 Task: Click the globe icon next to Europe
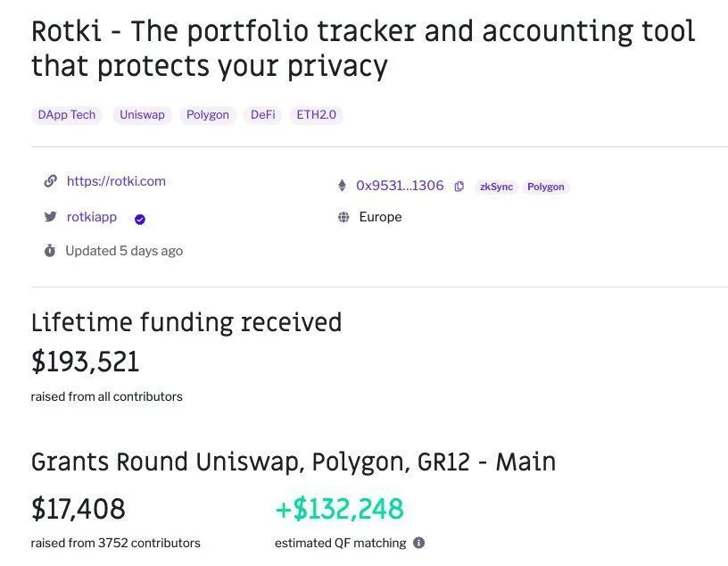[343, 217]
